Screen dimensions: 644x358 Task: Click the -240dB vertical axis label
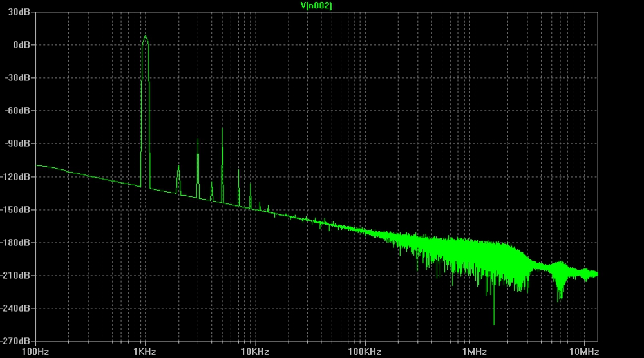point(18,308)
